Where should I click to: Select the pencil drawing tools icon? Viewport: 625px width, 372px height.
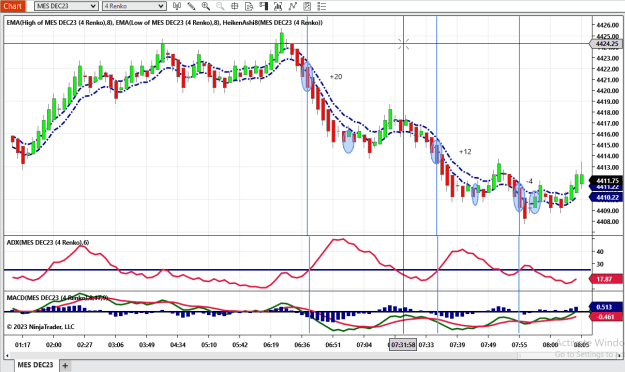tap(191, 6)
